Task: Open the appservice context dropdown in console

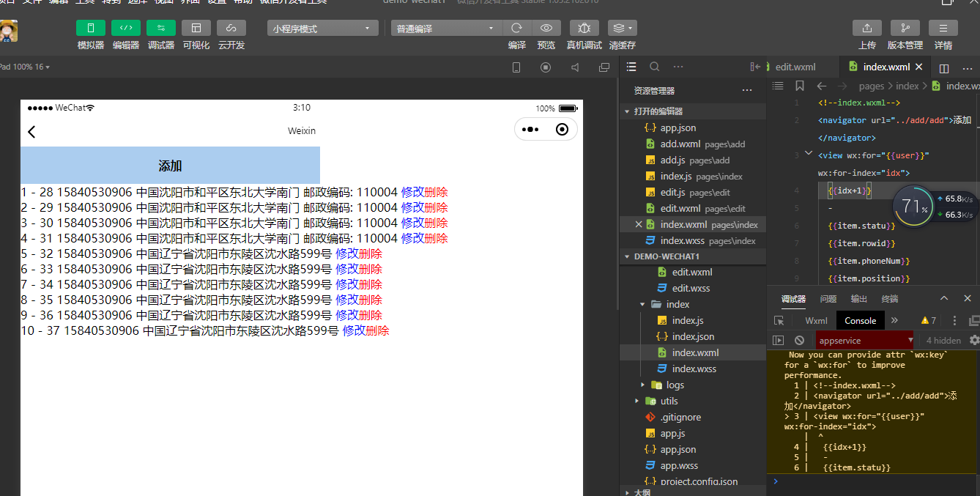Action: click(866, 341)
